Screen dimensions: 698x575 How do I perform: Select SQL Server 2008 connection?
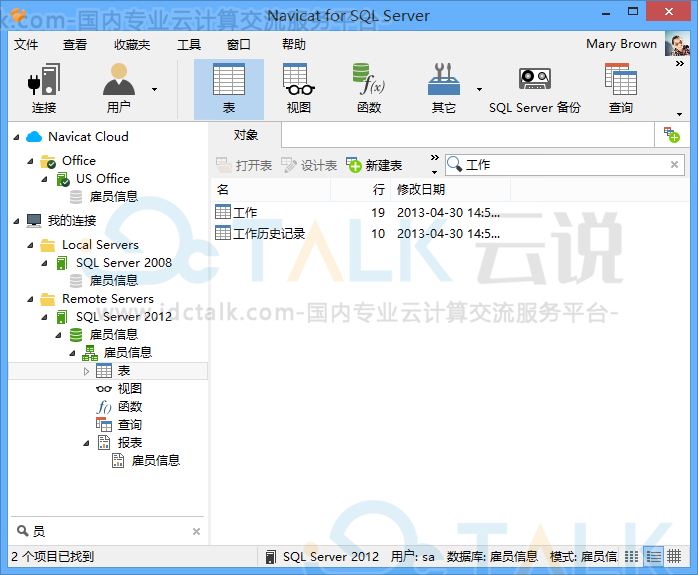pos(124,263)
